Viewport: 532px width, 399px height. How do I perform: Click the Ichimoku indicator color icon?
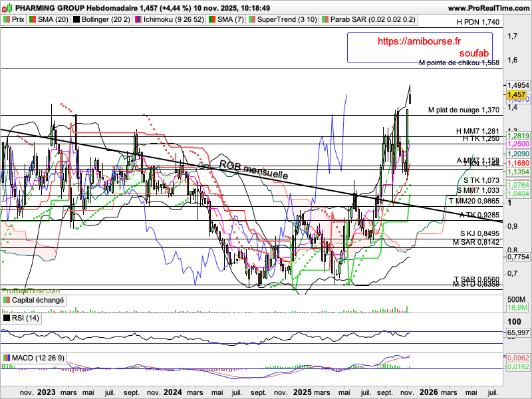(137, 20)
